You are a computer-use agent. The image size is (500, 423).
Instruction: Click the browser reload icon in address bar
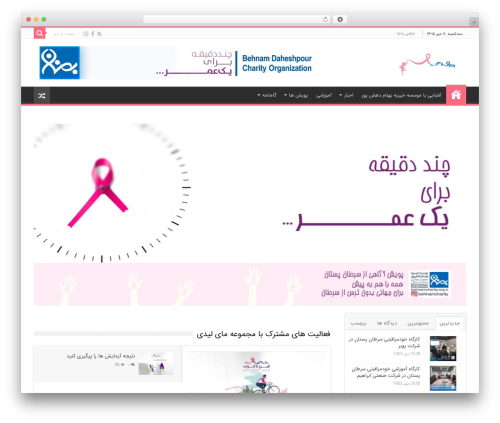[325, 19]
